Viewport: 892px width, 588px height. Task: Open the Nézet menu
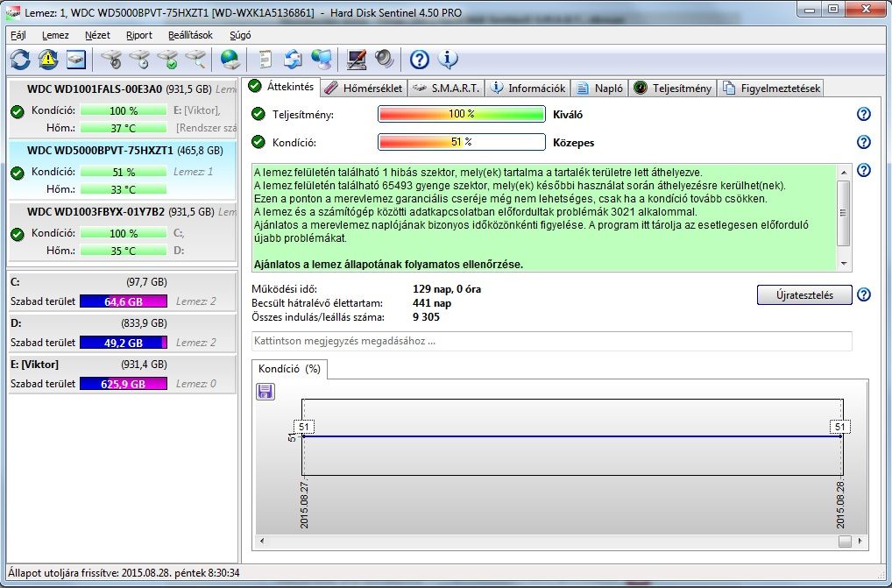point(97,35)
